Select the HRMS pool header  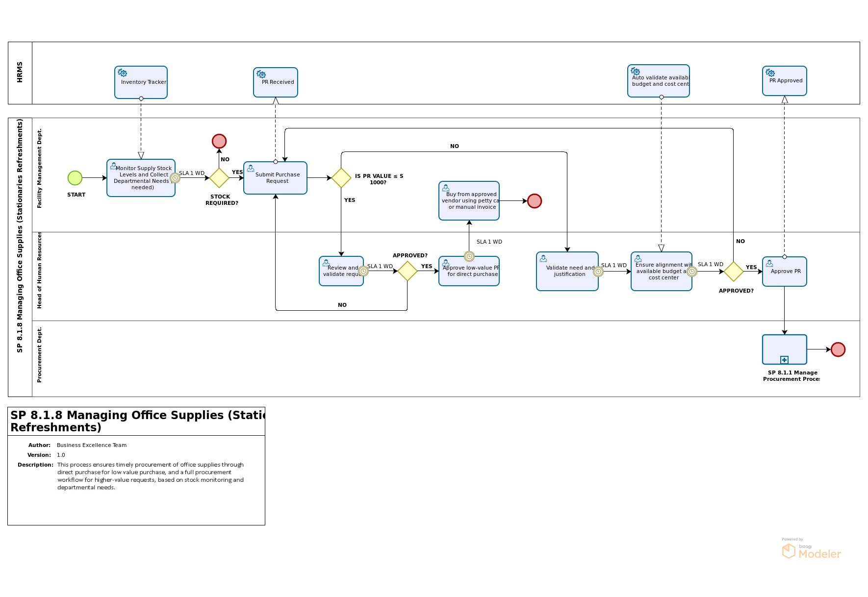(20, 73)
